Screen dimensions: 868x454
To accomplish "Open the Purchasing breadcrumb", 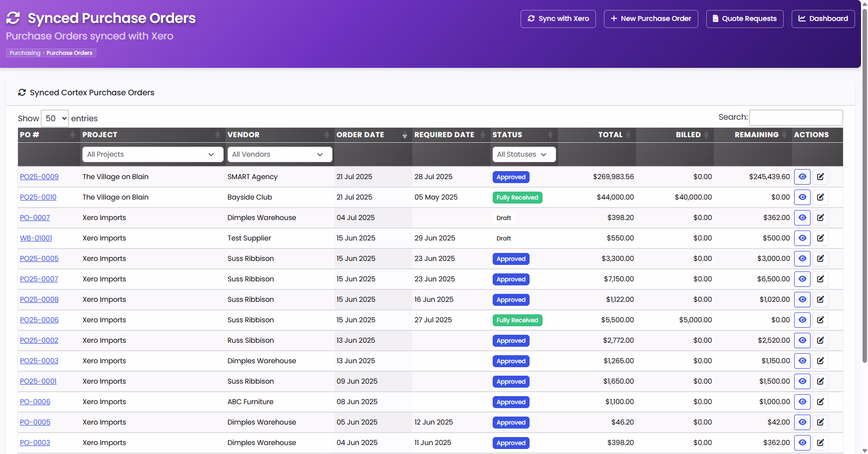I will tap(25, 53).
